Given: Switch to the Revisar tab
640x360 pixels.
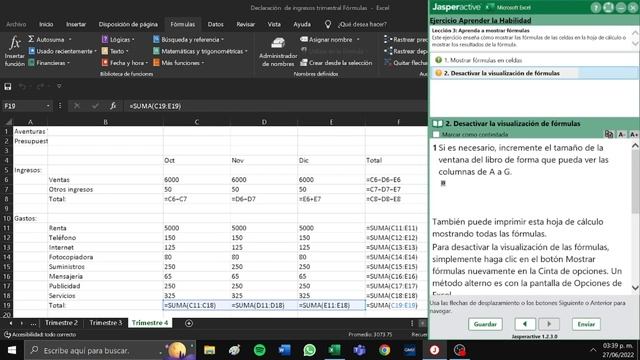Looking at the screenshot, I should [245, 24].
